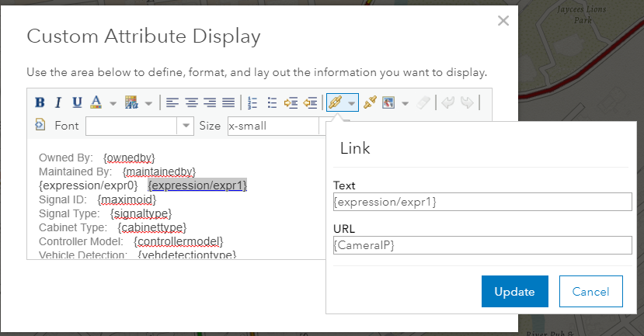Click the text foreground color button
The image size is (644, 336).
[x=96, y=102]
